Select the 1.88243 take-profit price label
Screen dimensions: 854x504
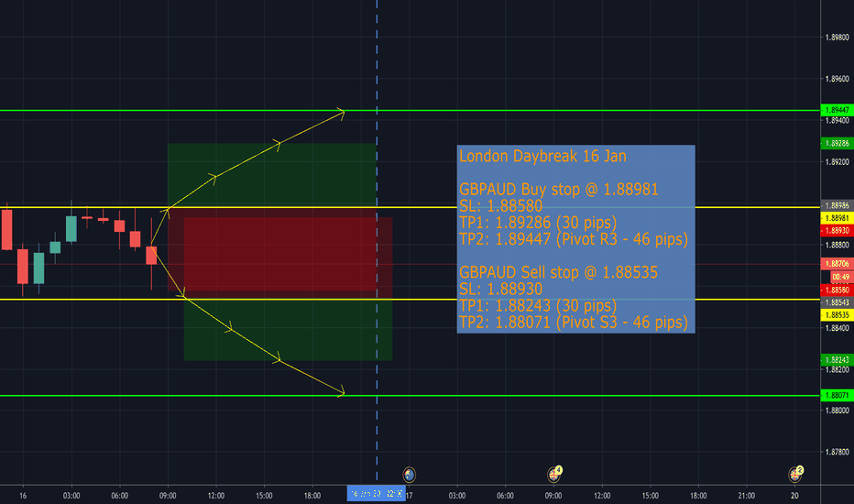tap(837, 360)
